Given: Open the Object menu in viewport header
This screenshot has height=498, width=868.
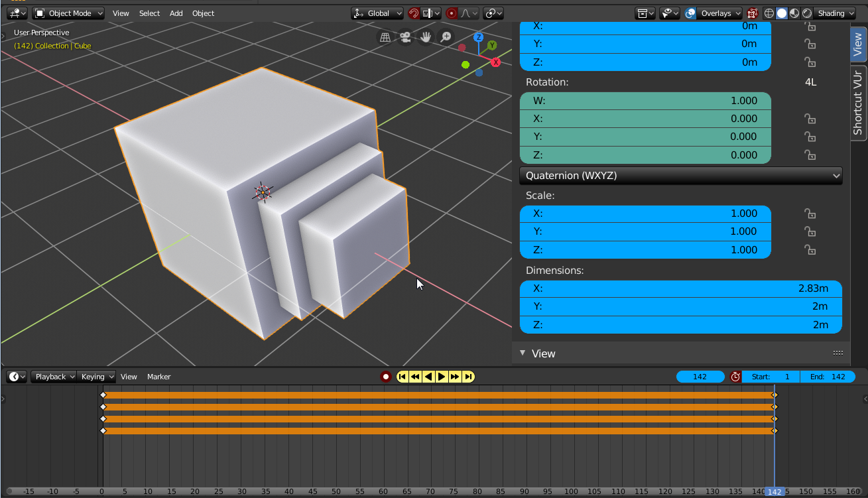Looking at the screenshot, I should pyautogui.click(x=203, y=13).
